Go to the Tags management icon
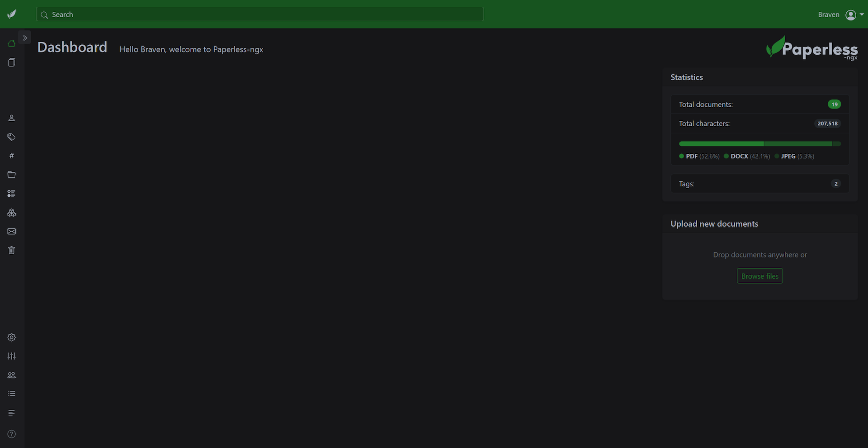 click(x=12, y=137)
